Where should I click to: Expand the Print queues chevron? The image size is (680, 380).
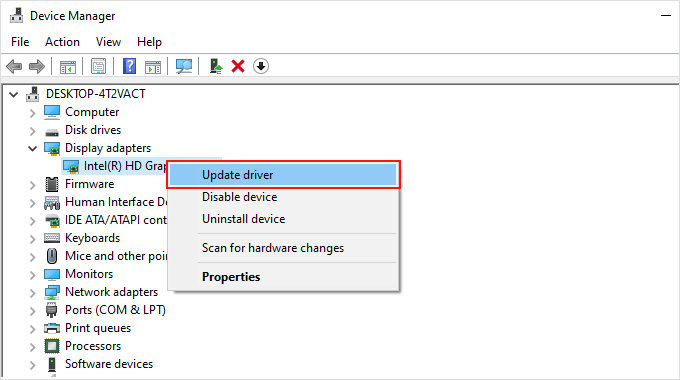pyautogui.click(x=33, y=329)
